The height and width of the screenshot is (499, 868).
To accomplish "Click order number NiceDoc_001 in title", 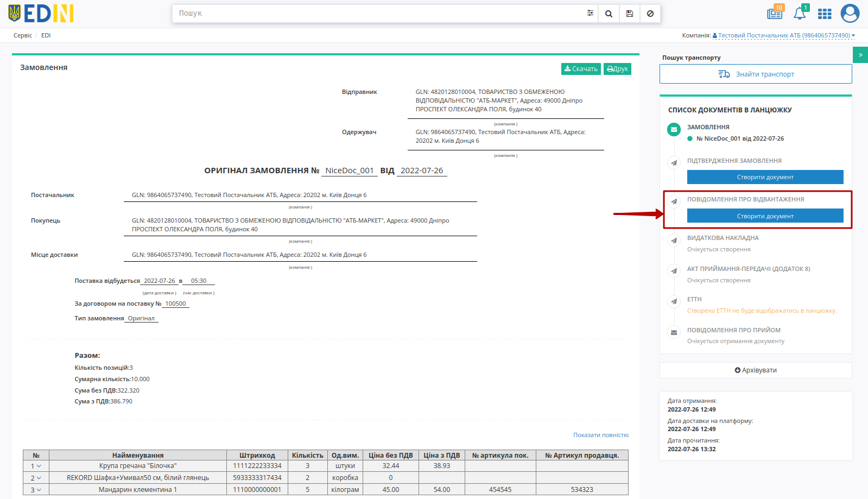I will pos(350,170).
